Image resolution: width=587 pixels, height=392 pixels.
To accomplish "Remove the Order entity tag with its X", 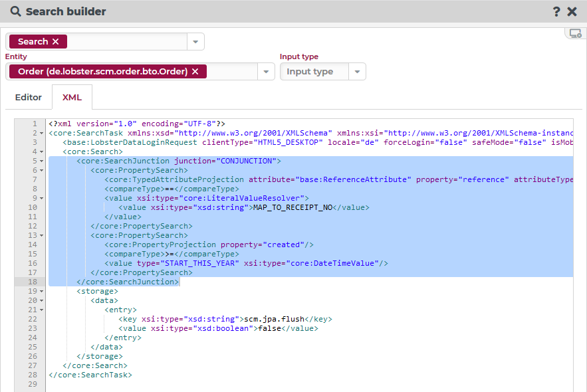I will click(195, 72).
